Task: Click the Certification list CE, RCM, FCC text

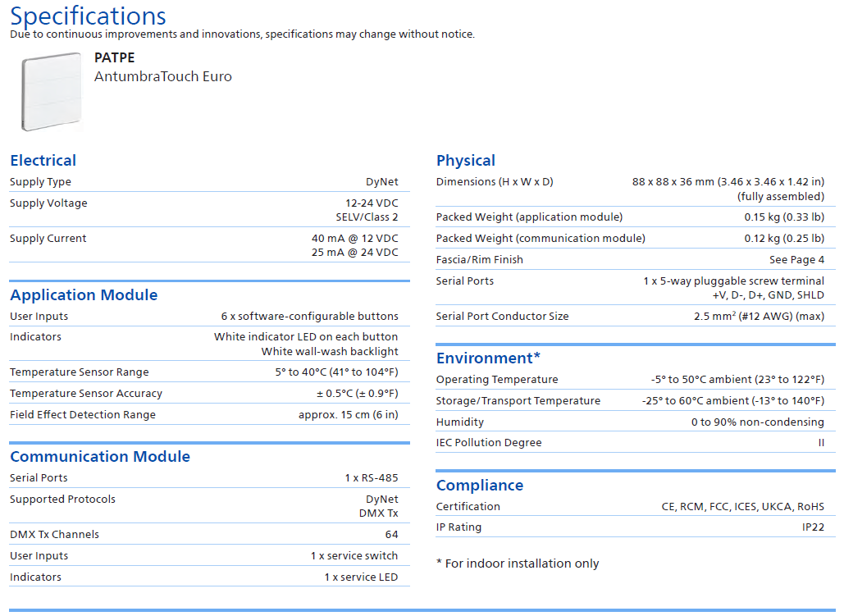Action: 742,507
